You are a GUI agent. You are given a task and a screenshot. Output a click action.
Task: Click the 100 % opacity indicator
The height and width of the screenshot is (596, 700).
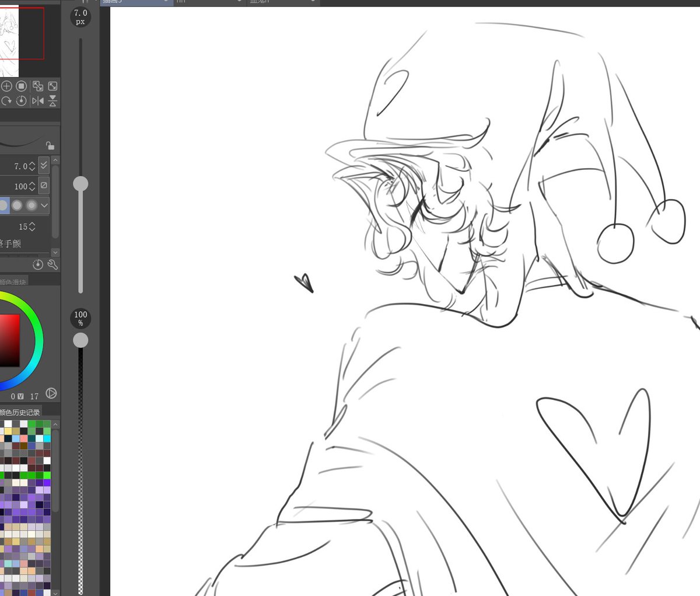click(80, 318)
